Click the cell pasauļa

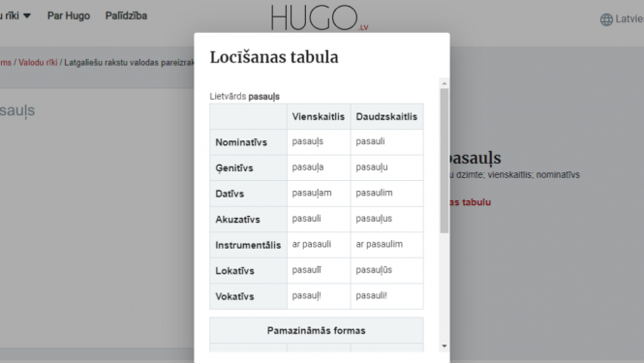pyautogui.click(x=319, y=167)
